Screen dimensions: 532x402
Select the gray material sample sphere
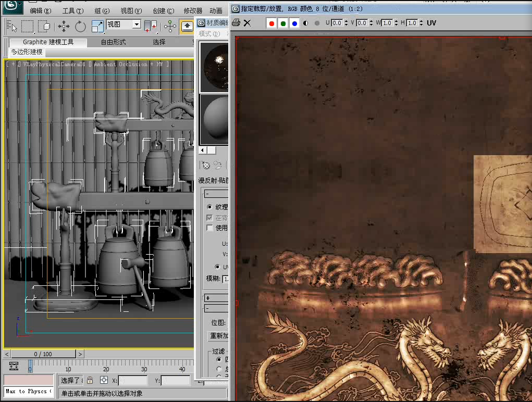click(x=214, y=120)
